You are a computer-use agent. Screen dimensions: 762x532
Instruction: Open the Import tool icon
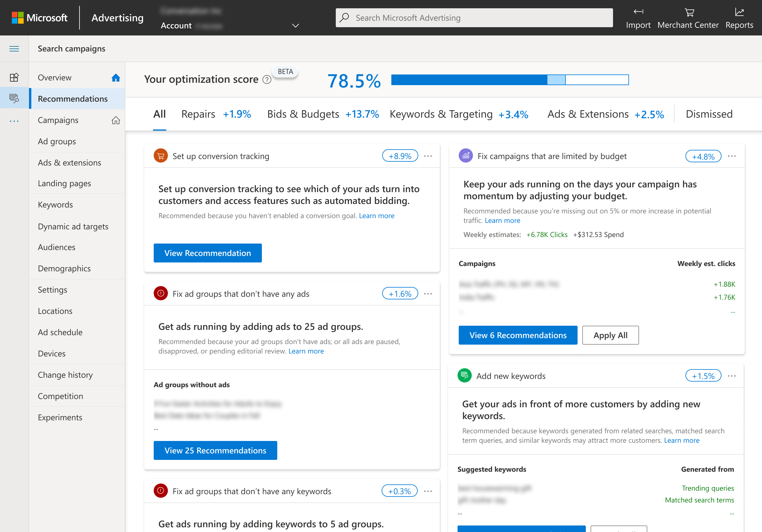638,12
